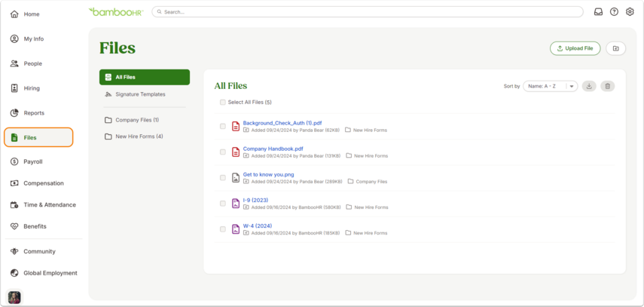Click the W-4 (2024) signature document icon
Viewport: 644px width, 307px height.
[236, 229]
